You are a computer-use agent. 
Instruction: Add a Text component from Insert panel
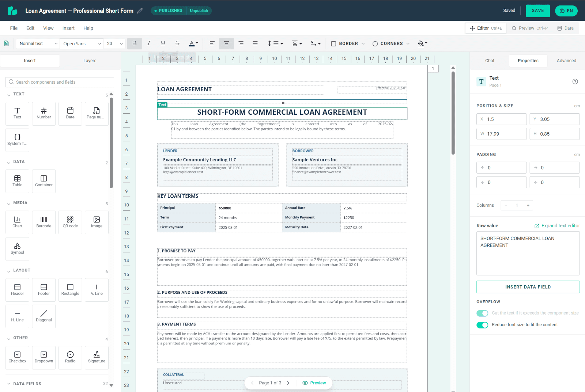pyautogui.click(x=17, y=114)
